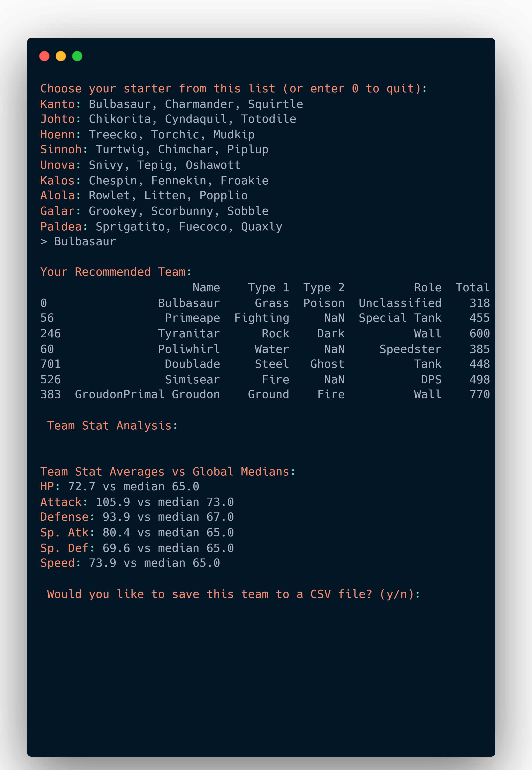The image size is (532, 770).
Task: Click the "Your Recommended Team" heading
Action: (116, 272)
